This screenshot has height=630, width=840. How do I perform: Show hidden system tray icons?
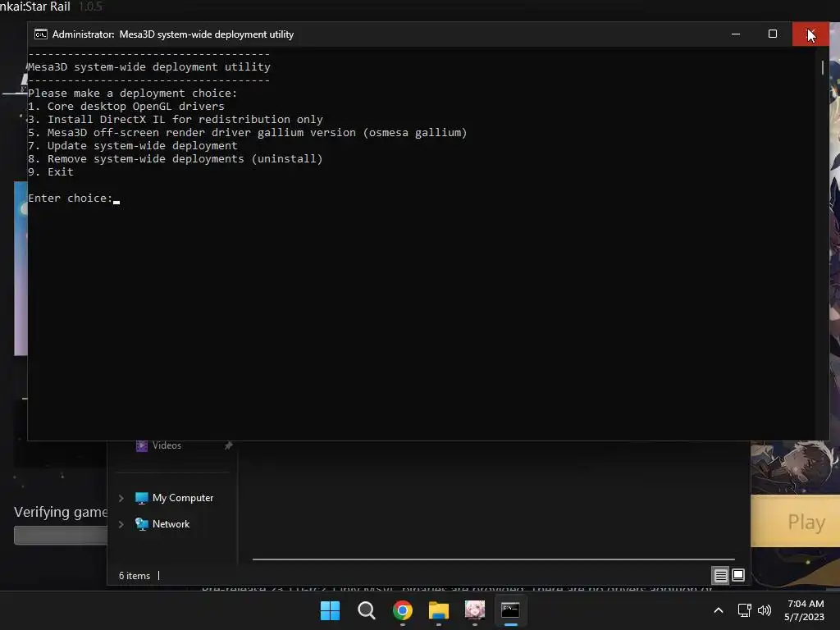(x=719, y=610)
